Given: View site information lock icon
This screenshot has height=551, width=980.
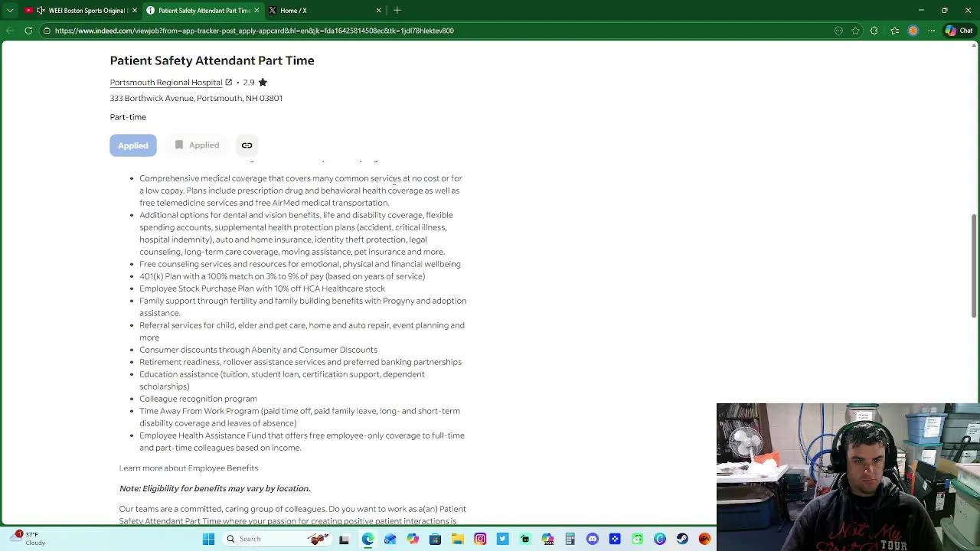Looking at the screenshot, I should [47, 31].
